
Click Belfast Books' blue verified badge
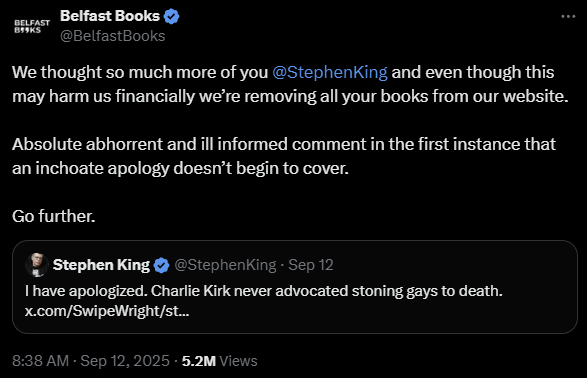tap(172, 16)
